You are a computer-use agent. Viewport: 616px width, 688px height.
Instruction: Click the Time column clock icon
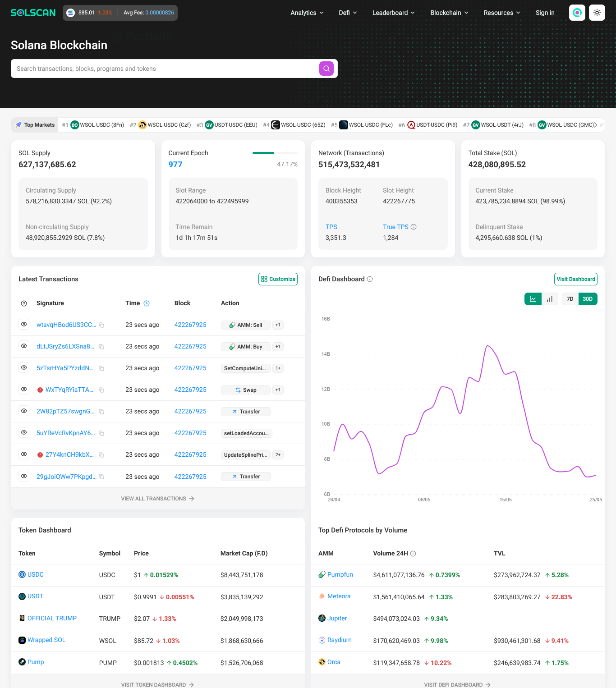click(147, 303)
